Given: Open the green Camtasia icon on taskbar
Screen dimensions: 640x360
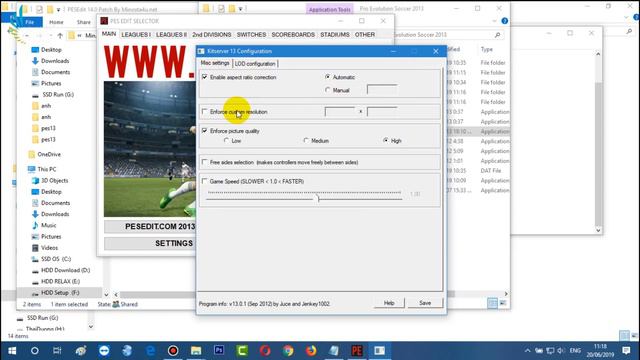Looking at the screenshot, I should 242,351.
